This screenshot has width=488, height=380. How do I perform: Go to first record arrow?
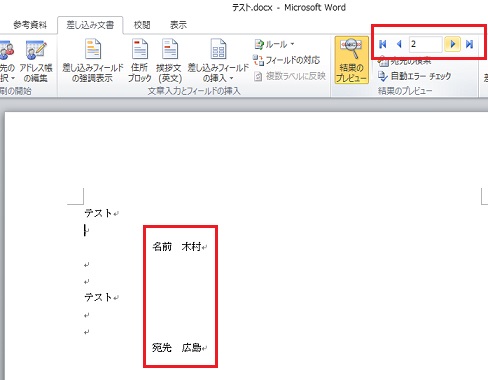tap(382, 44)
